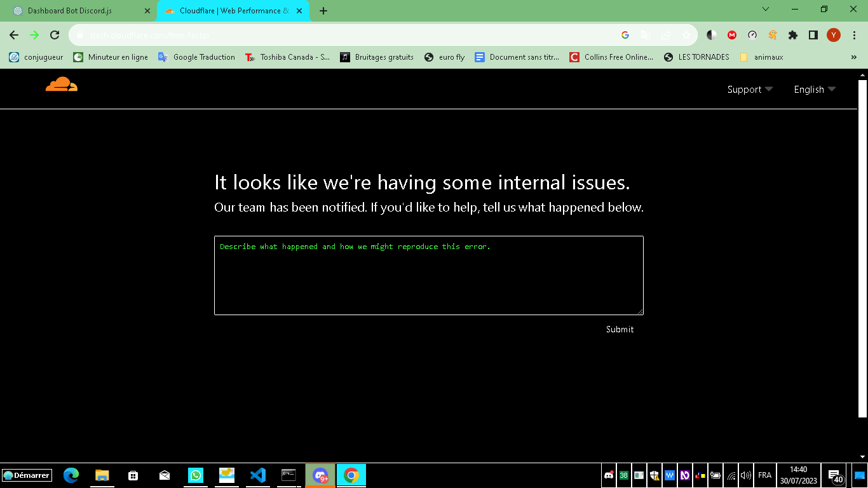Close the Cloudflare tab
This screenshot has height=488, width=868.
coord(299,11)
